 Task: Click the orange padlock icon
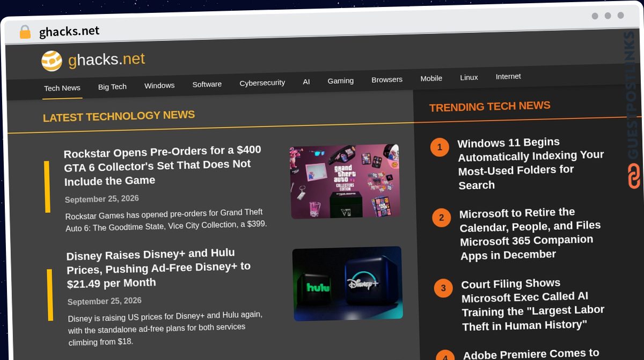[x=25, y=32]
